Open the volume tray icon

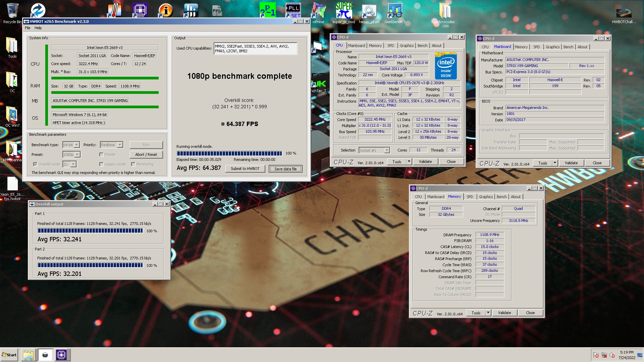(612, 355)
